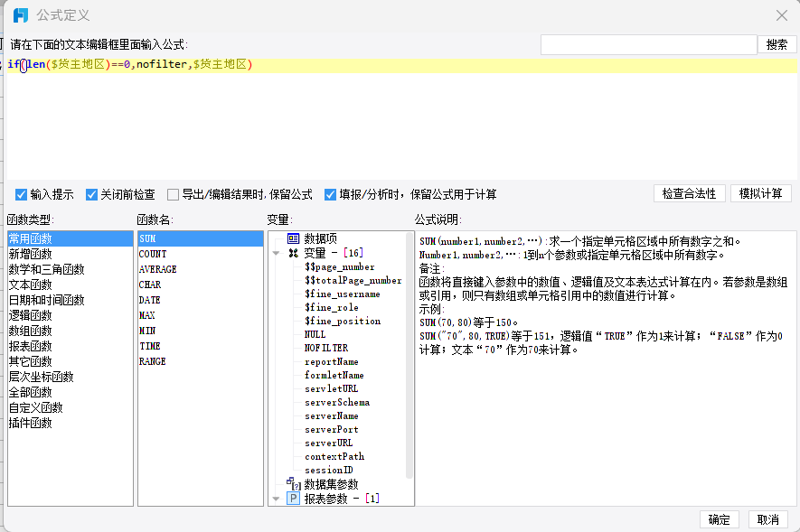
Task: Click the 模拟计算 button
Action: (x=760, y=193)
